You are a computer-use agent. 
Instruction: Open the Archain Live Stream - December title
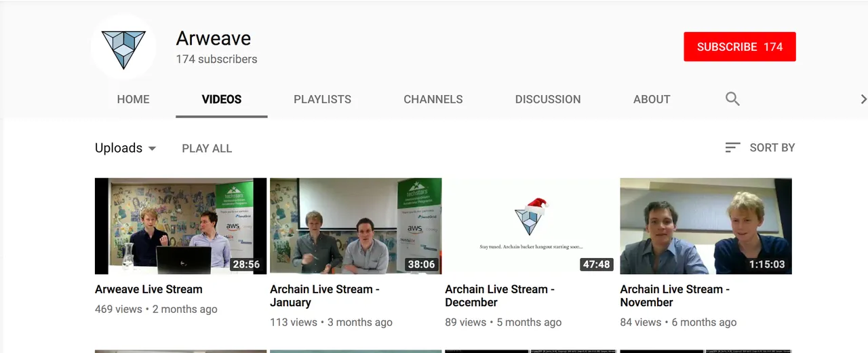[500, 296]
